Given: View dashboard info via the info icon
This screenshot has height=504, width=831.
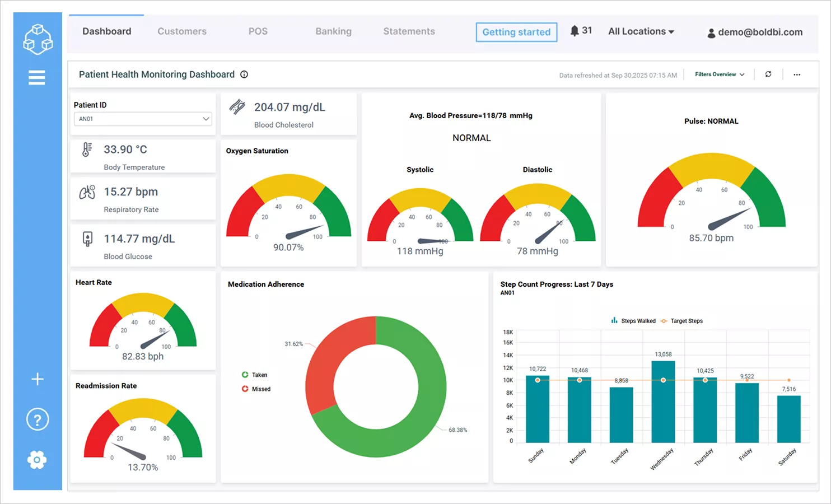Looking at the screenshot, I should pos(244,74).
